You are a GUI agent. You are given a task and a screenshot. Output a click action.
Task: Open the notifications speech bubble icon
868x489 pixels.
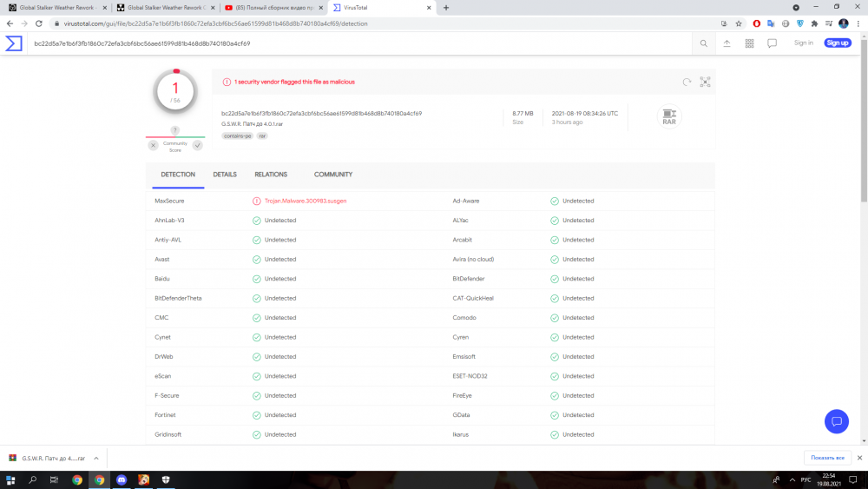[x=772, y=43]
